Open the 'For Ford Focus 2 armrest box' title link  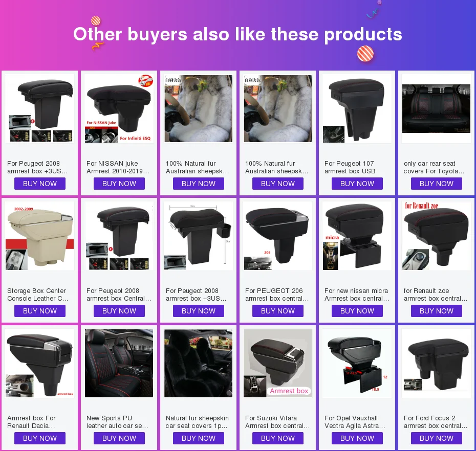click(x=436, y=422)
